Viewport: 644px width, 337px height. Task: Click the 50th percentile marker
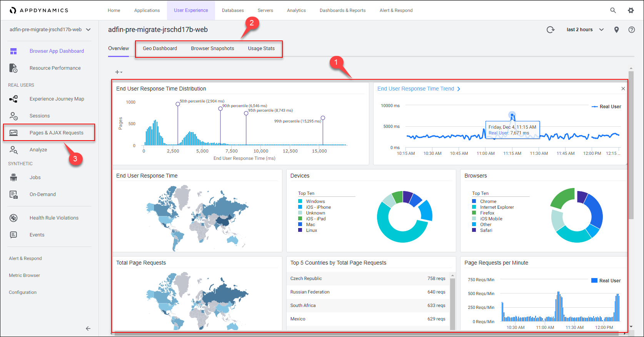[178, 104]
